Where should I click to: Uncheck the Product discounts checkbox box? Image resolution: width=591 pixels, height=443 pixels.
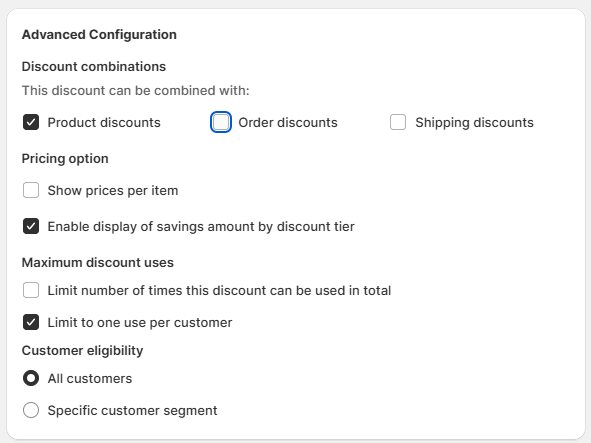coord(31,122)
